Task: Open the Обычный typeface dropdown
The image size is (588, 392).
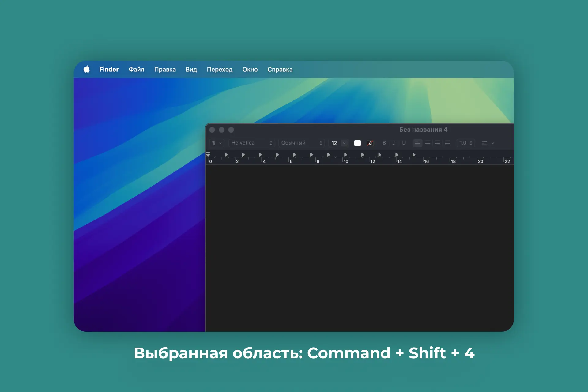Action: [301, 143]
